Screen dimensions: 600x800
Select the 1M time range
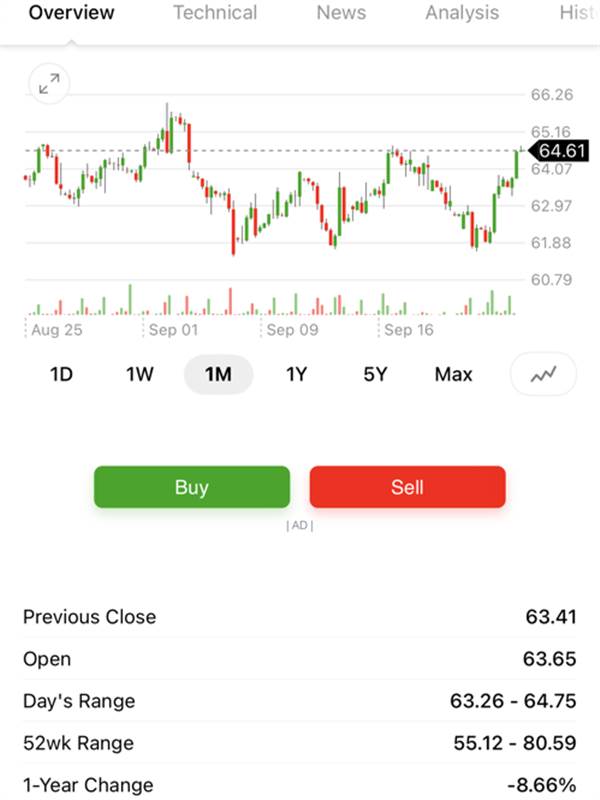218,374
